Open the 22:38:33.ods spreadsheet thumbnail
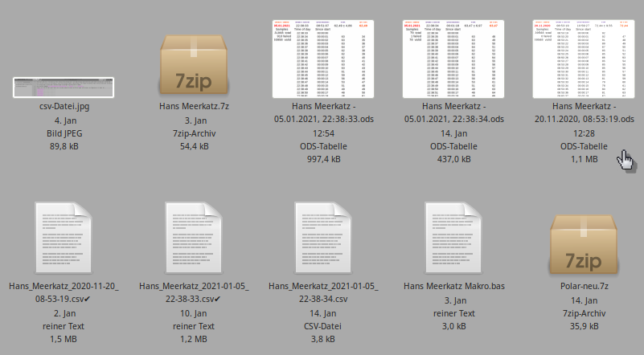Screen dimensions: 644x355 pyautogui.click(x=323, y=59)
